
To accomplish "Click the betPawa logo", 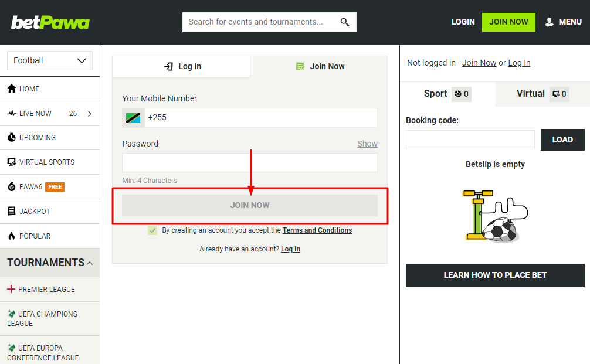I will pyautogui.click(x=50, y=22).
